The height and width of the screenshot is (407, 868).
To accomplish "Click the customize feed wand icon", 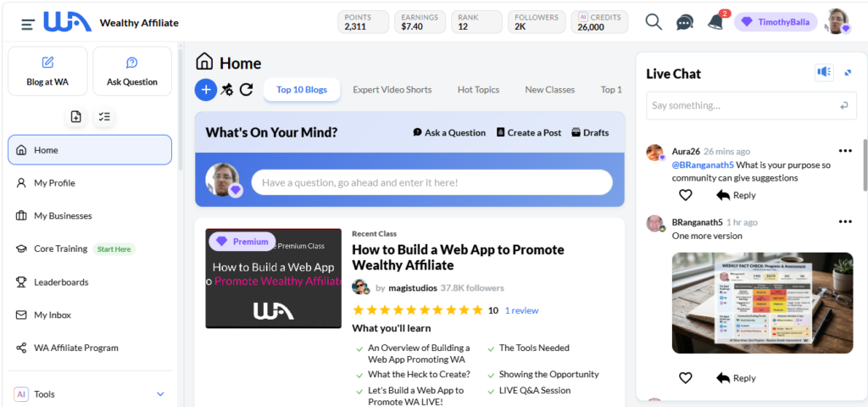I will (x=227, y=90).
